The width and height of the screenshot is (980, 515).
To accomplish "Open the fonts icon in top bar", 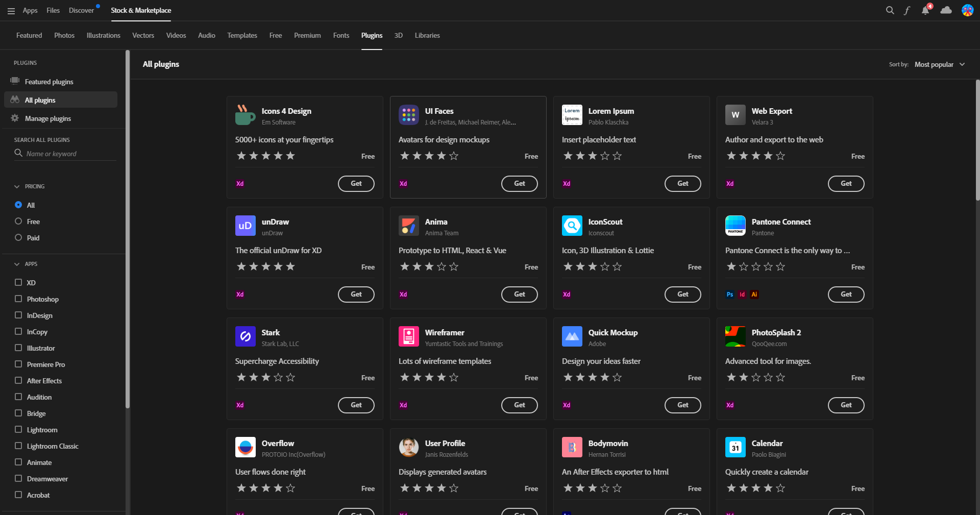I will point(907,10).
